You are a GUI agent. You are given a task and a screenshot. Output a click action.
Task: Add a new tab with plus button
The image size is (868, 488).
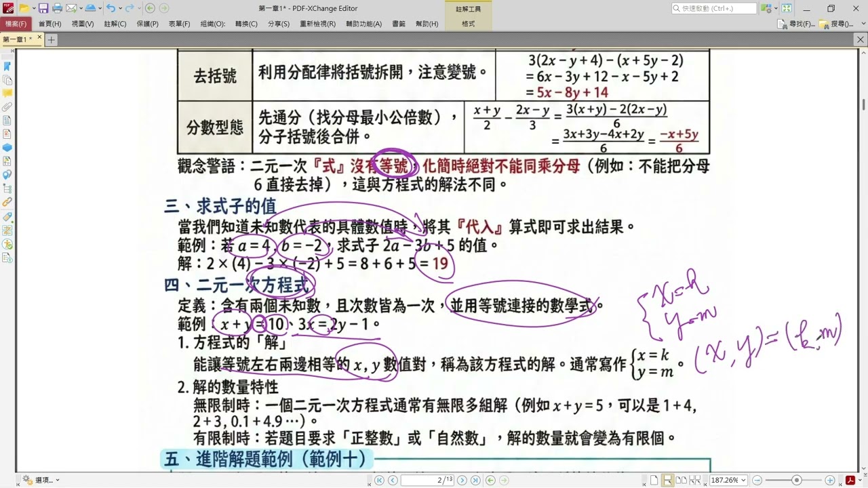click(51, 40)
